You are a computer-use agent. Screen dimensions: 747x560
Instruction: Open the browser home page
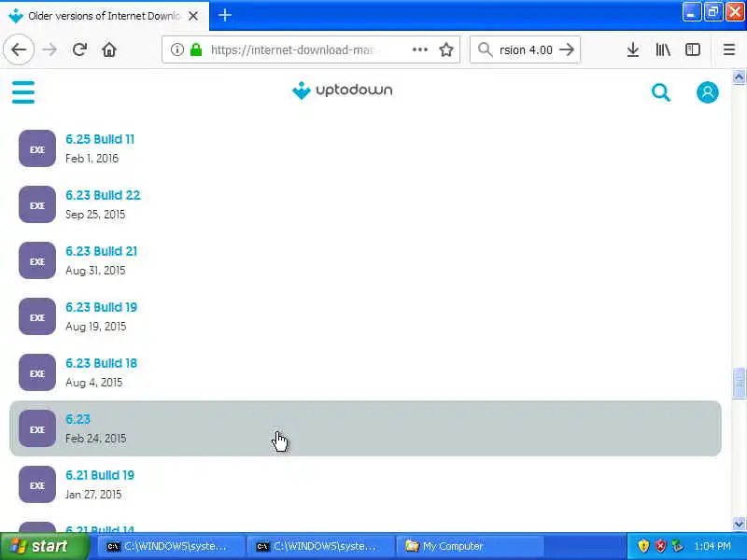coord(109,49)
